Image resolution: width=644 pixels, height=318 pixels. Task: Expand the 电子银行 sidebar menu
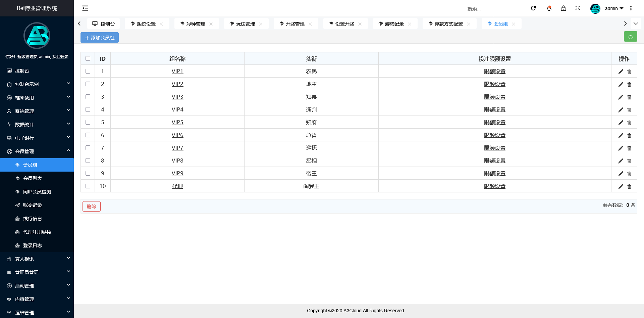[37, 138]
